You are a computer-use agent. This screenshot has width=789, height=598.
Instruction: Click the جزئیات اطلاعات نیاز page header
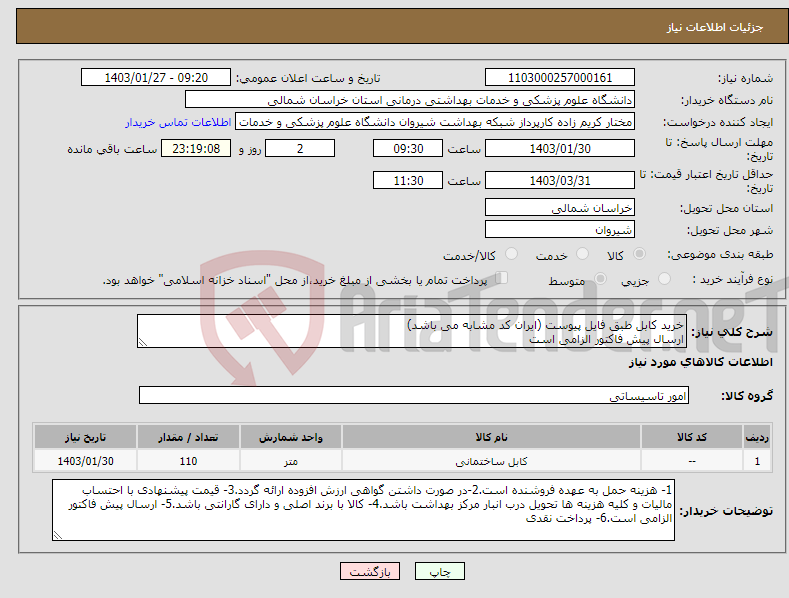pos(715,27)
